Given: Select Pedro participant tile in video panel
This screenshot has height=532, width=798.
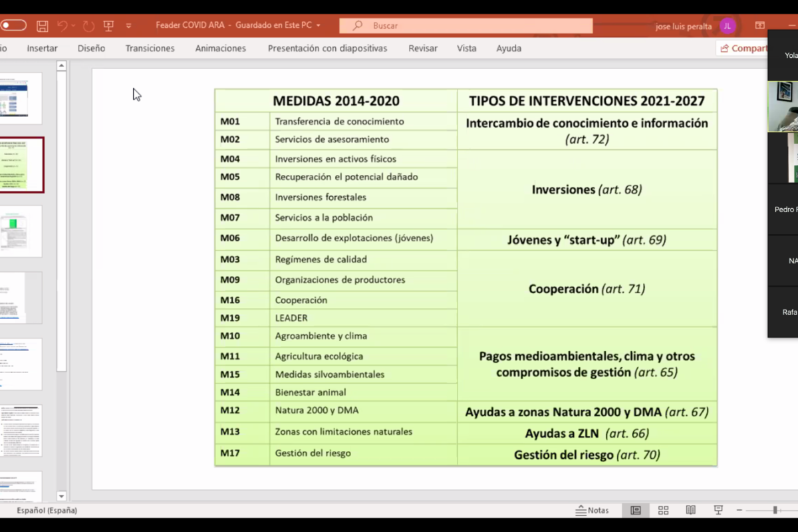Looking at the screenshot, I should click(x=783, y=209).
